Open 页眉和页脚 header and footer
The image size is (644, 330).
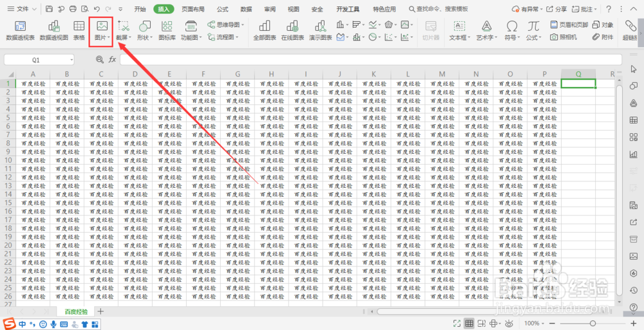tap(569, 24)
